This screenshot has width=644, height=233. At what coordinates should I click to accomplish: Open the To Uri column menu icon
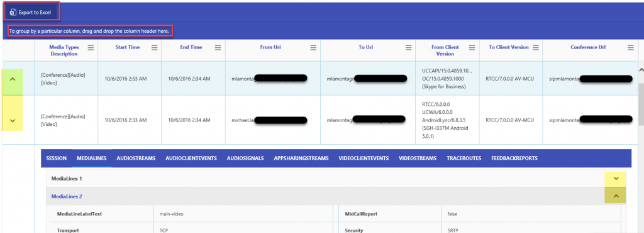coord(409,48)
